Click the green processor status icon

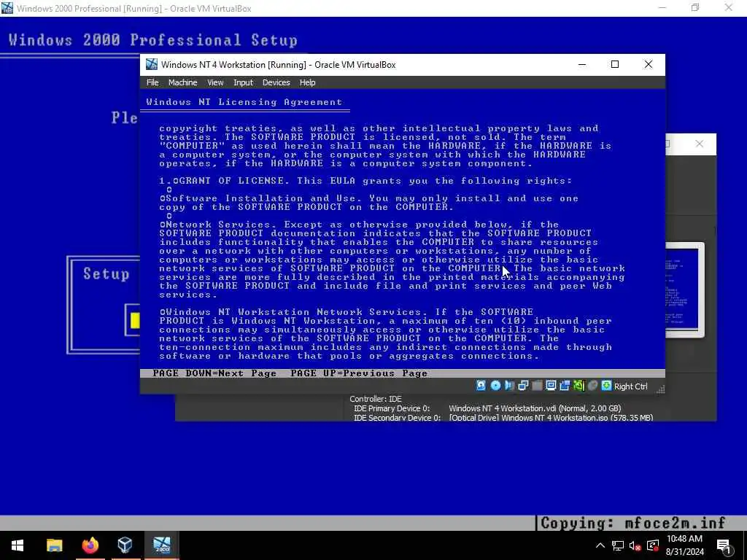click(x=578, y=386)
